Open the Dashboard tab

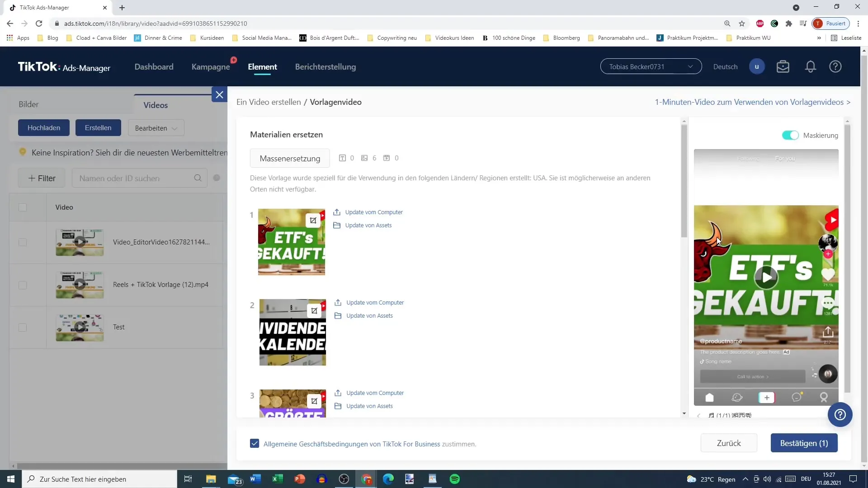click(154, 67)
